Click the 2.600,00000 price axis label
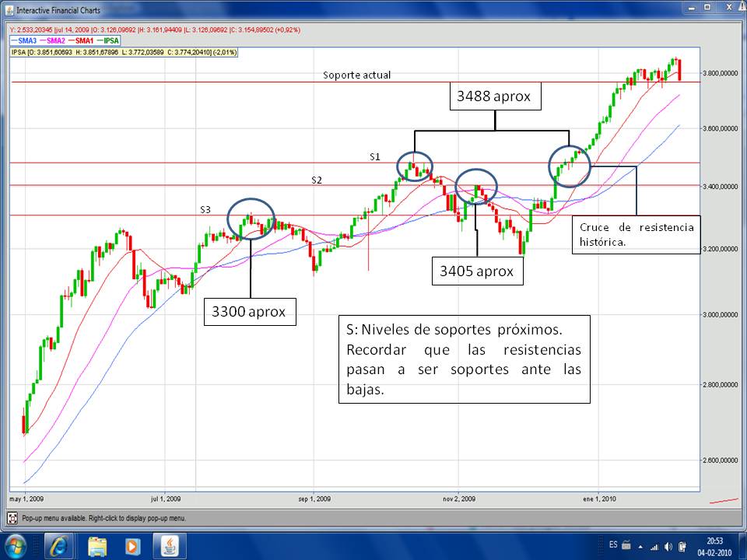Viewport: 747px width, 560px height. [x=721, y=460]
